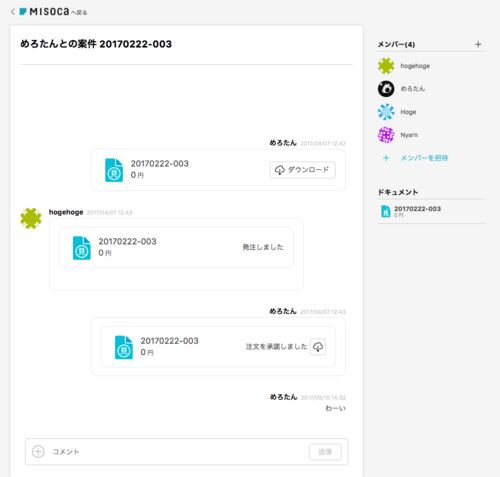Screen dimensions: 500x477
Task: Click the わーい chat message
Action: click(335, 408)
